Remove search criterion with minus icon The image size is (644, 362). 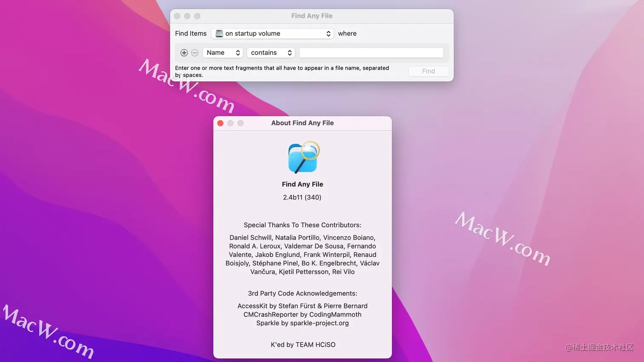click(x=195, y=53)
